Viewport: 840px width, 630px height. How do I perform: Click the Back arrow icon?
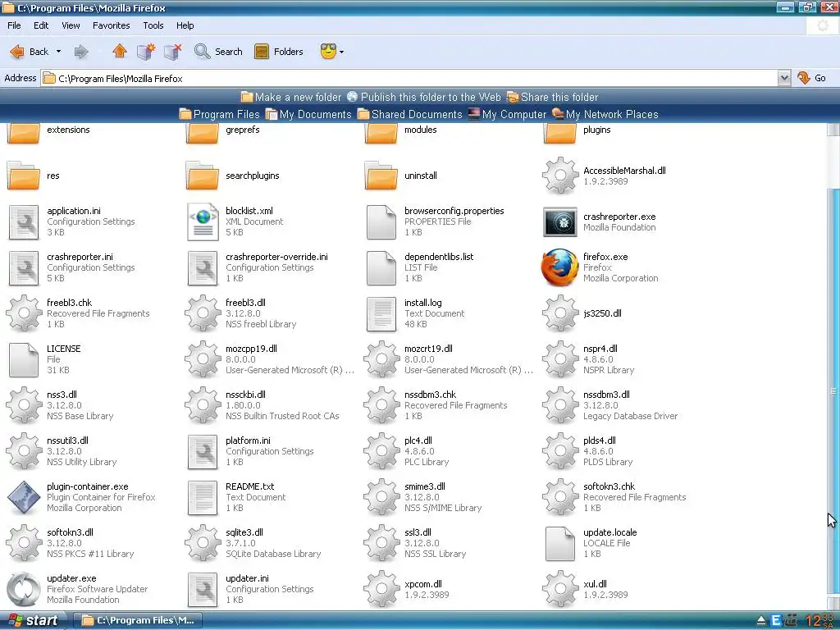coord(17,52)
